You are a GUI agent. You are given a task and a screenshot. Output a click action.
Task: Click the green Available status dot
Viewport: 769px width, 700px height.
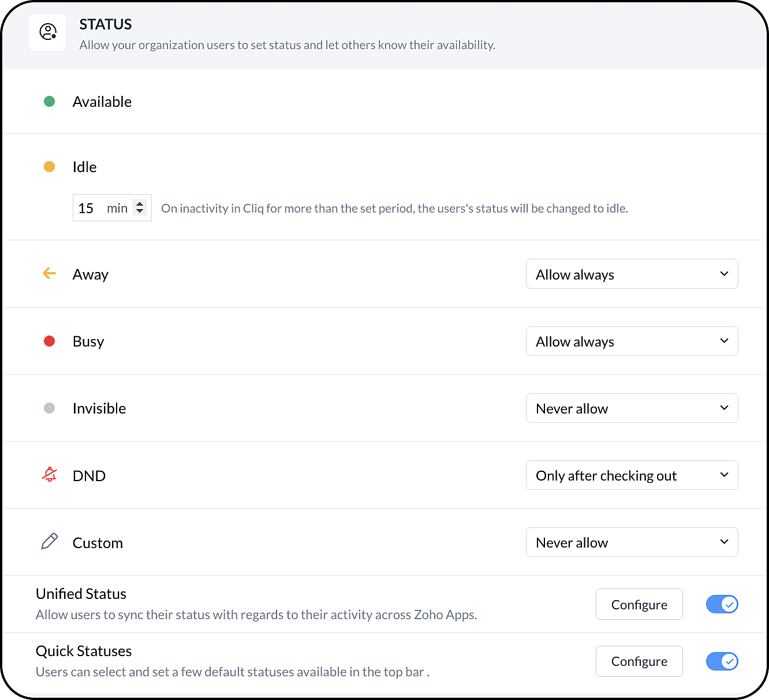[x=50, y=102]
